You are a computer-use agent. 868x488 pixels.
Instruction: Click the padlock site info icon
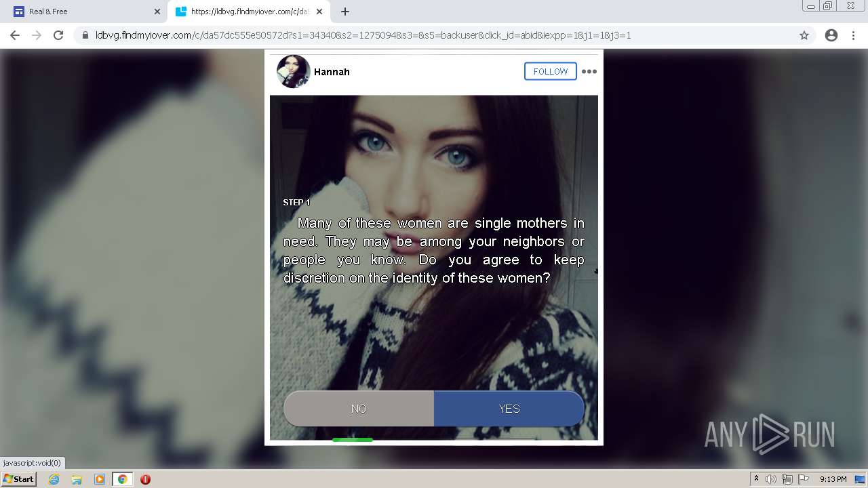point(85,35)
